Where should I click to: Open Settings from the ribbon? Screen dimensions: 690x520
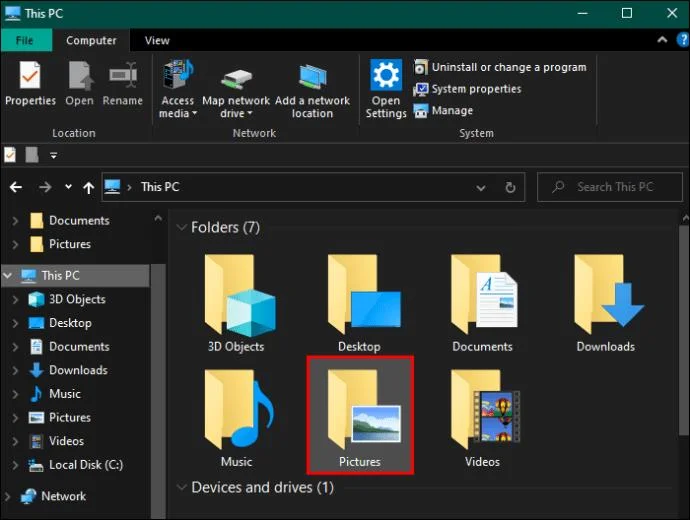tap(386, 89)
